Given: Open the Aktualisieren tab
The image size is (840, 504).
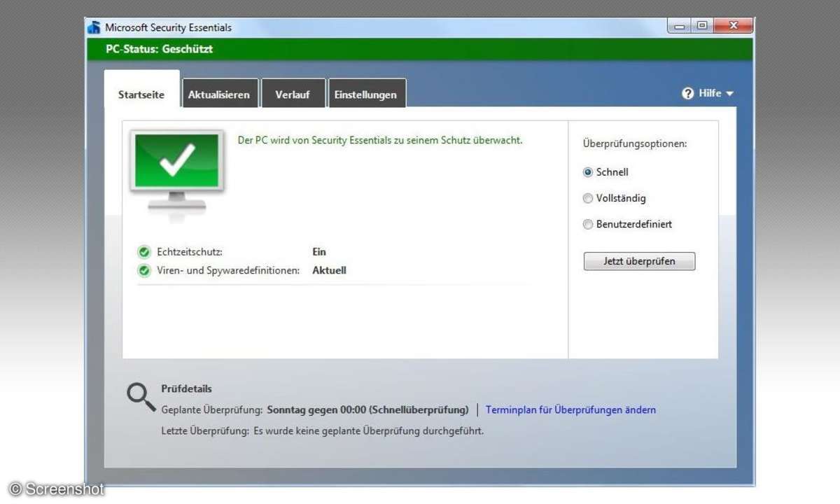Looking at the screenshot, I should pyautogui.click(x=219, y=94).
